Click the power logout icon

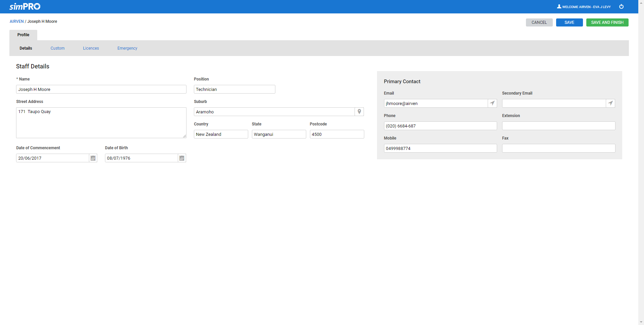click(x=621, y=6)
